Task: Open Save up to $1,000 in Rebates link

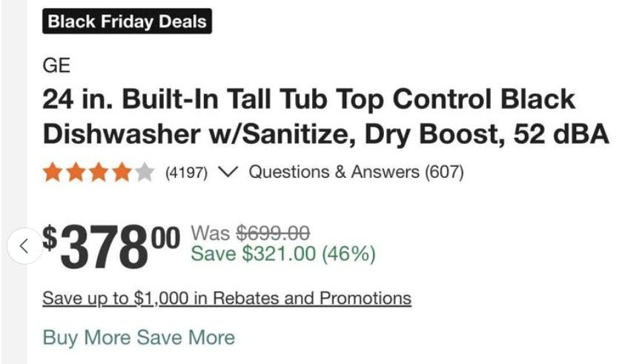Action: click(x=227, y=299)
